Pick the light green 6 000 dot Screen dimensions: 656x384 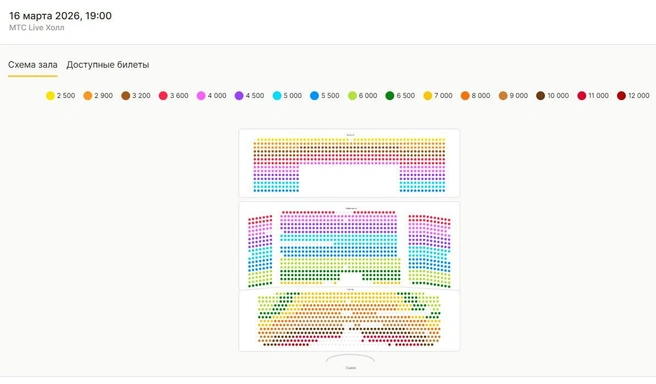tap(352, 96)
